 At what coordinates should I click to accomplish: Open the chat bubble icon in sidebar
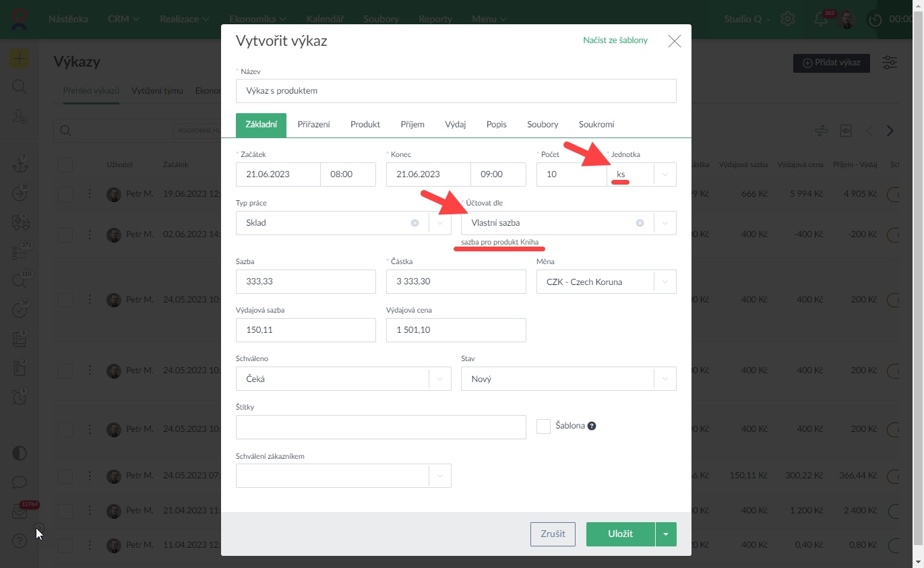[19, 482]
